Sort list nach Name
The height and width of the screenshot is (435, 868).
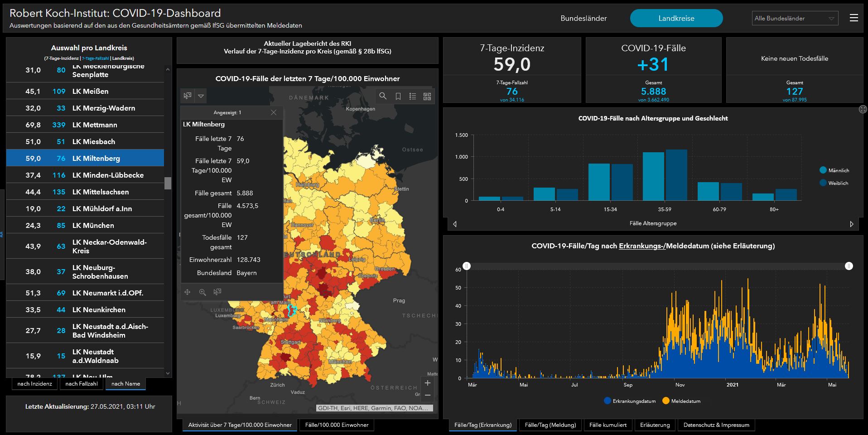pos(125,384)
